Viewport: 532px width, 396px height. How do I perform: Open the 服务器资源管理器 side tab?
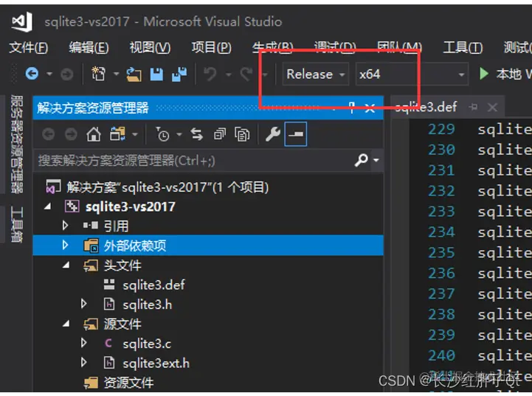(17, 144)
